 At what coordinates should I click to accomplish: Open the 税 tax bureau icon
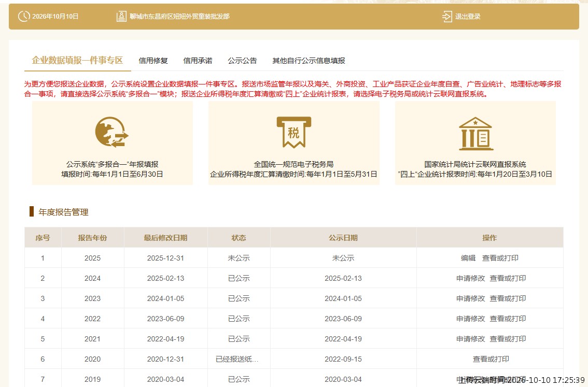[x=293, y=133]
